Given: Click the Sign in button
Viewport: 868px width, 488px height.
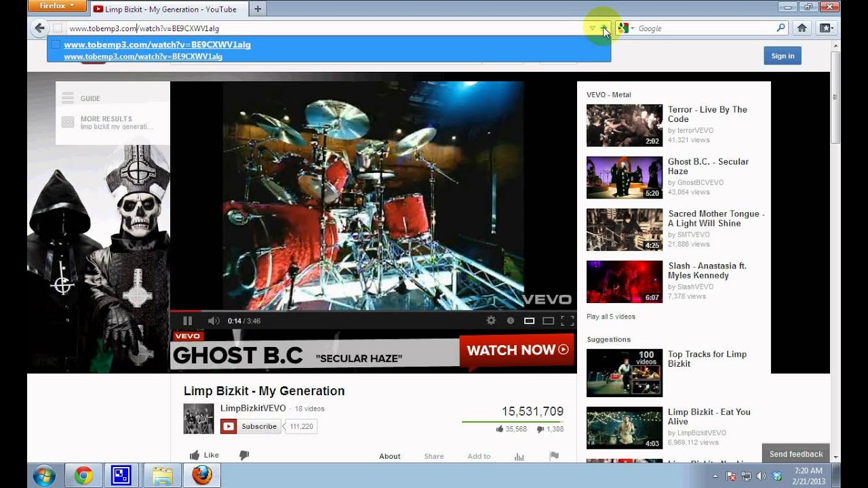Looking at the screenshot, I should [783, 56].
